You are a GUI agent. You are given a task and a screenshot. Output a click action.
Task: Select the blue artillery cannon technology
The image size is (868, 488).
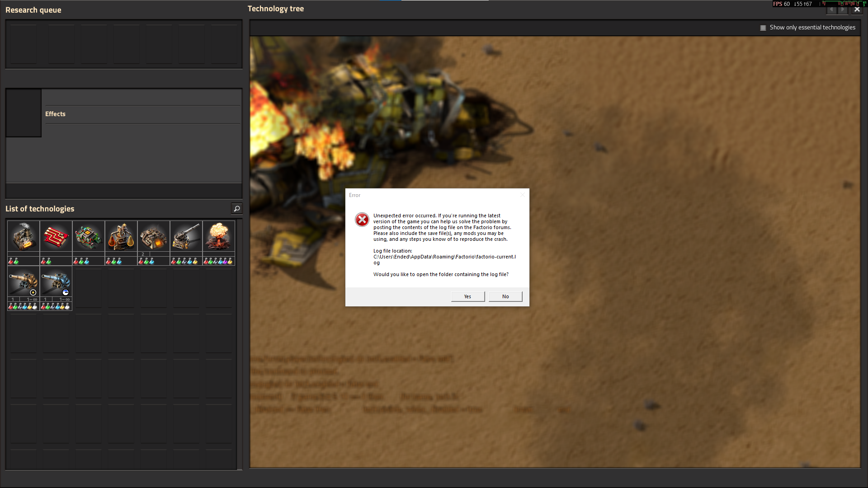(56, 282)
